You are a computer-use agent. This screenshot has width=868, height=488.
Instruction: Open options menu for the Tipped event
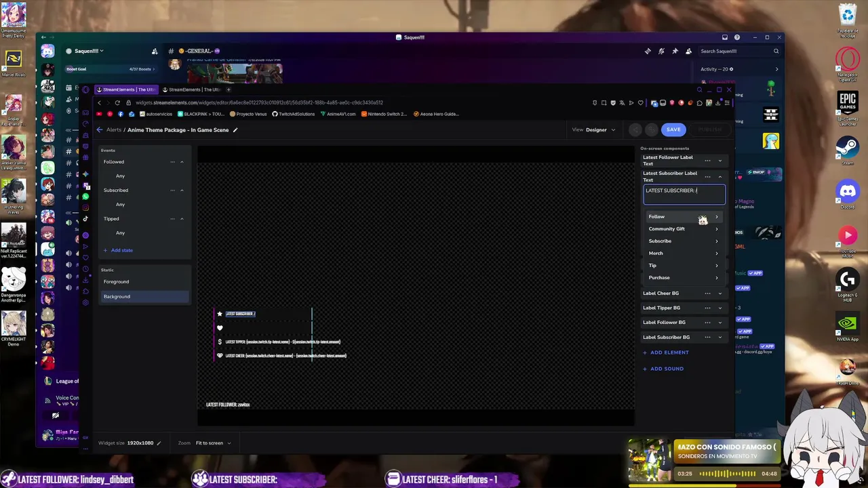(172, 219)
